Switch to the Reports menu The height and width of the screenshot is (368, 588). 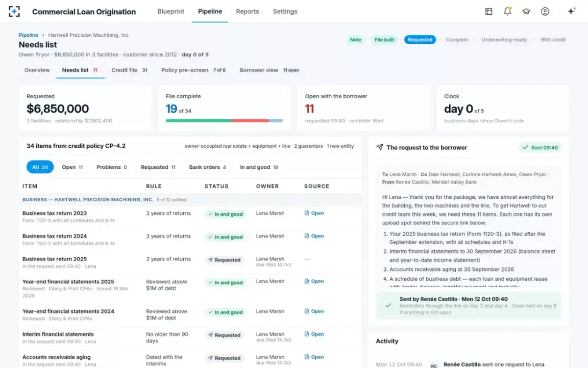point(247,11)
